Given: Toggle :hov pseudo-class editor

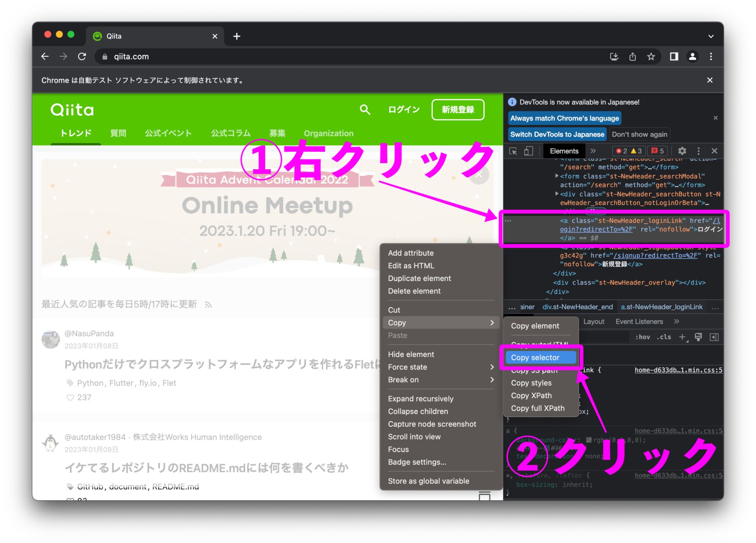Looking at the screenshot, I should 643,337.
